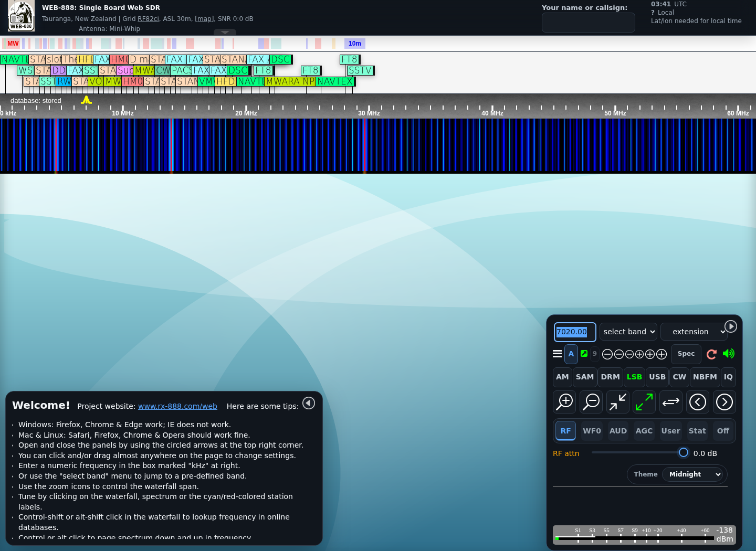
Task: Open the extension dropdown
Action: point(694,332)
